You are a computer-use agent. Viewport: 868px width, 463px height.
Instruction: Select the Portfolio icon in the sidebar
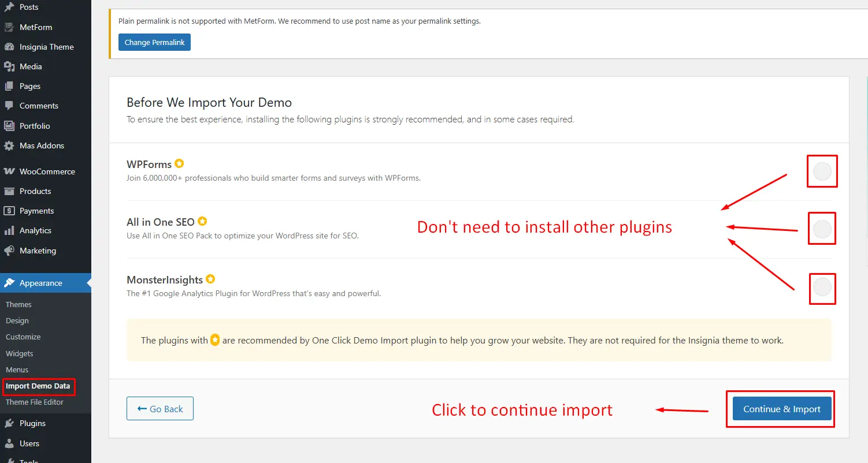pyautogui.click(x=9, y=126)
